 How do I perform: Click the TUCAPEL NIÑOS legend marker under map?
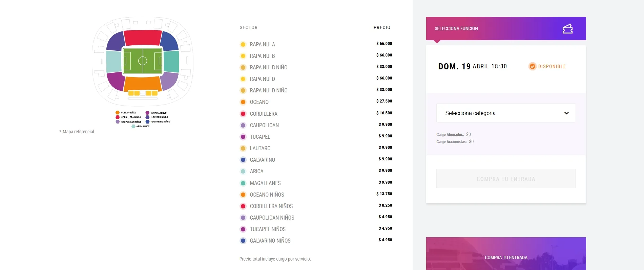(x=147, y=113)
